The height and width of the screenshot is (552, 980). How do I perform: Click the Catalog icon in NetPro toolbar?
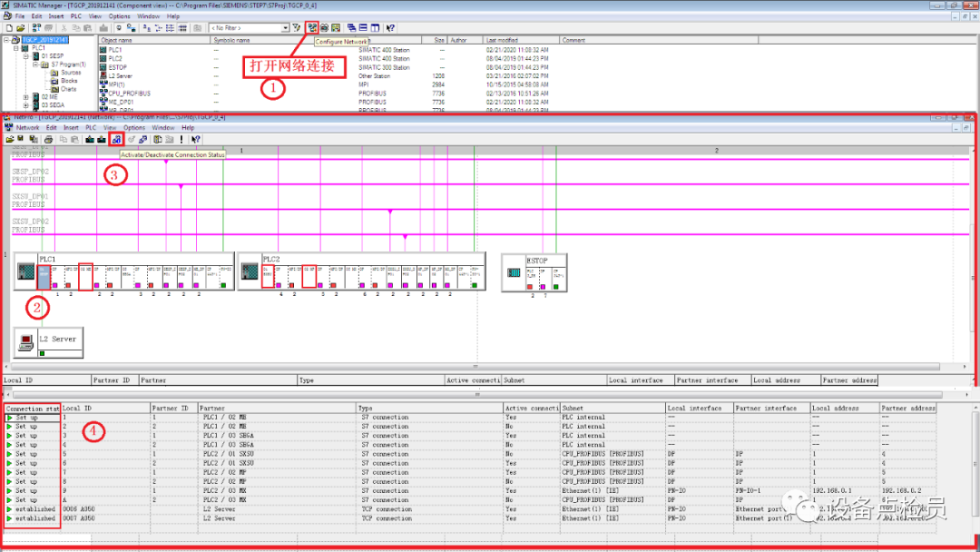click(158, 140)
